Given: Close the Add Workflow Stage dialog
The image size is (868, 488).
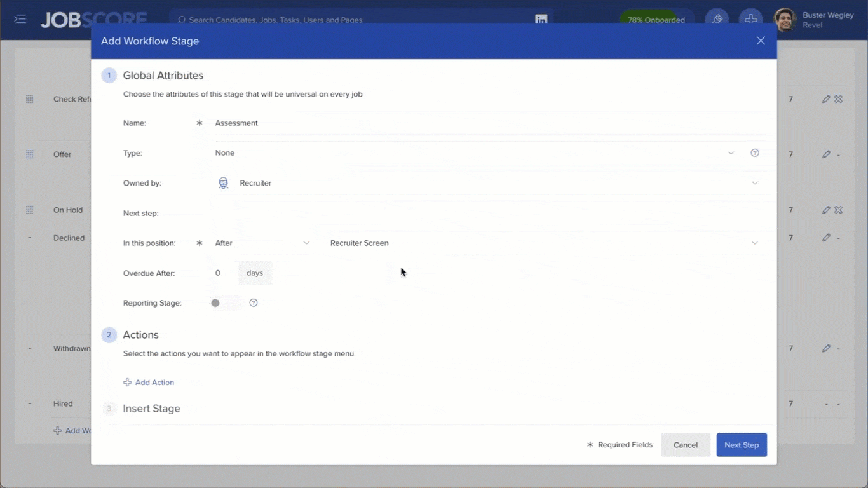Looking at the screenshot, I should pyautogui.click(x=761, y=41).
